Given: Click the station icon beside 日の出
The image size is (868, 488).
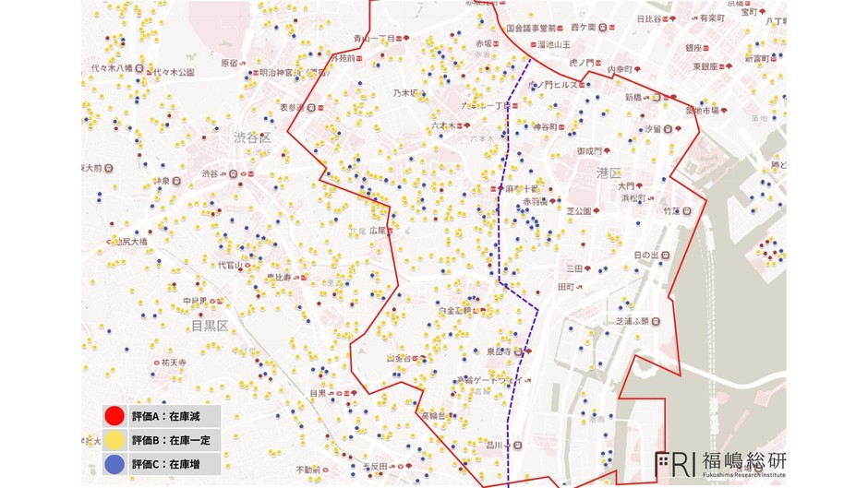Looking at the screenshot, I should tap(666, 255).
